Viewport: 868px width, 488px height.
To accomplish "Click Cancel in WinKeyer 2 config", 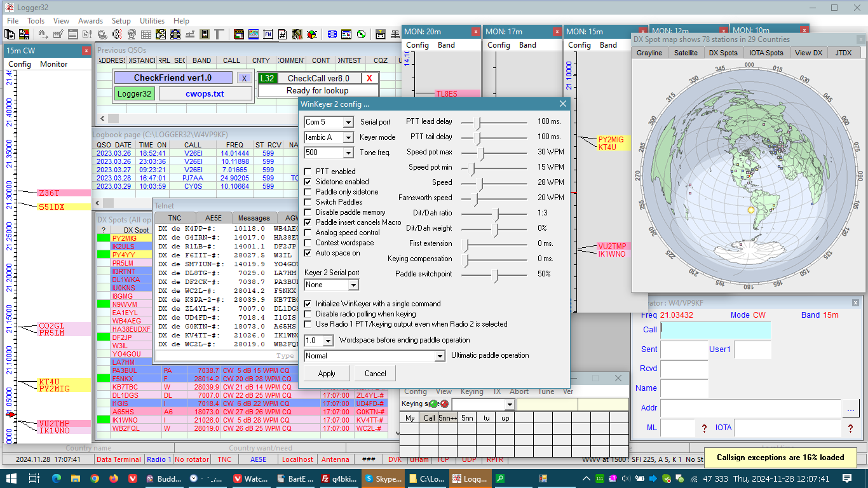I will (376, 374).
